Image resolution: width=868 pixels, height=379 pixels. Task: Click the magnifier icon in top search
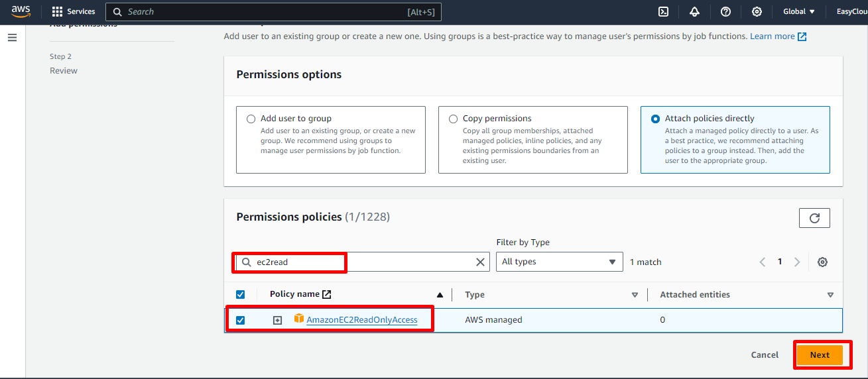click(117, 12)
